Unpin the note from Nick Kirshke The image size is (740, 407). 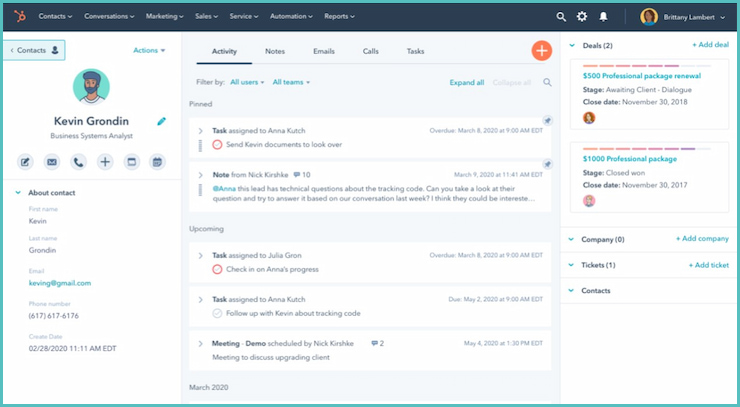[547, 164]
